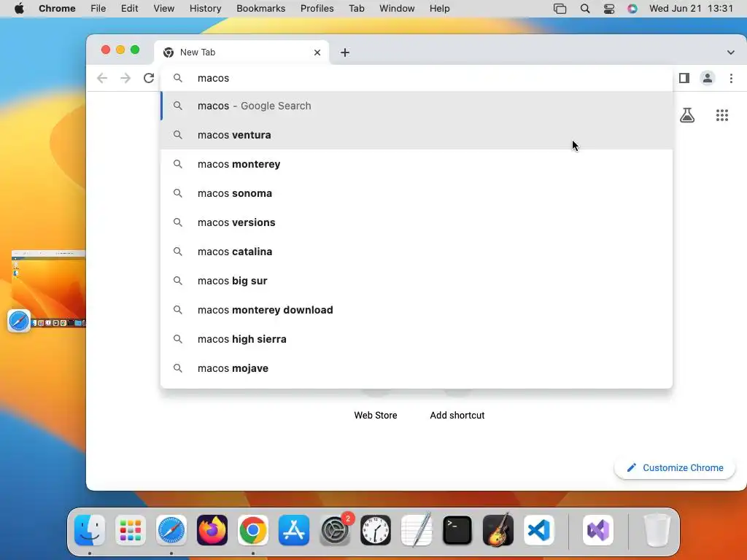The width and height of the screenshot is (747, 560).
Task: Open Control Center in menu bar
Action: (x=609, y=9)
